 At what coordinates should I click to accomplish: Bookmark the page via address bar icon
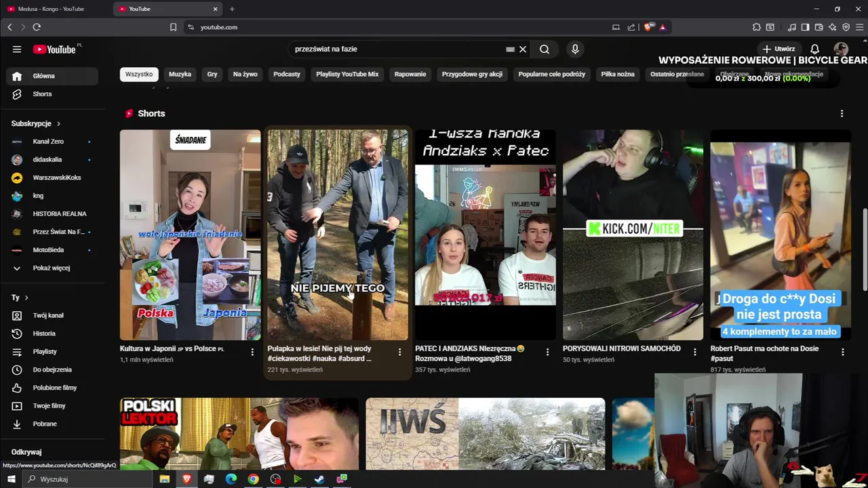[x=173, y=27]
